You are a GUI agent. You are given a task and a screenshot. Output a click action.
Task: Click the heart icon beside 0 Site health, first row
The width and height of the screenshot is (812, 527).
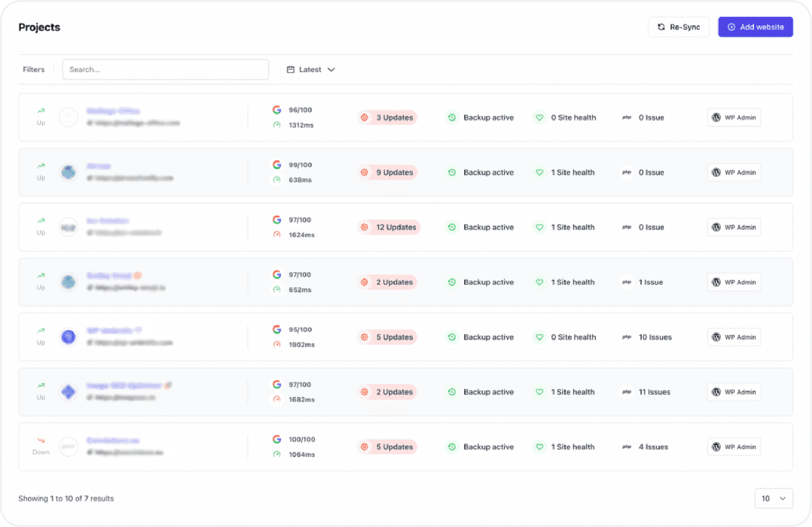tap(539, 118)
